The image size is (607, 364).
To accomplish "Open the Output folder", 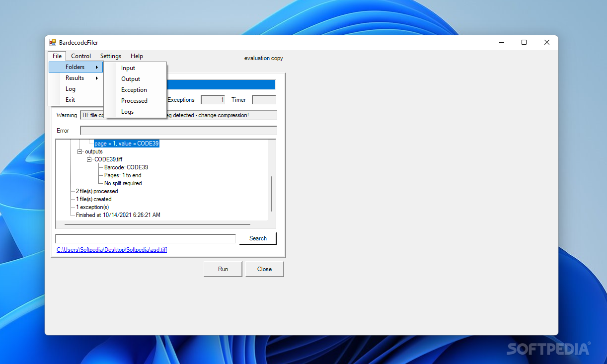I will tap(135, 79).
